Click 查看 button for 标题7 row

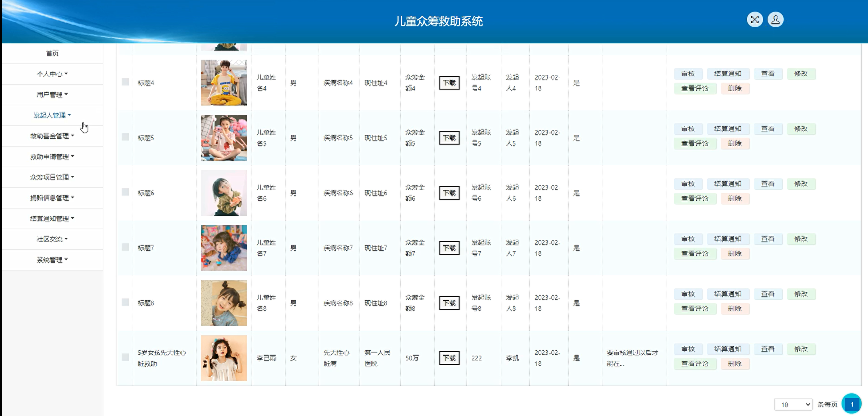pyautogui.click(x=768, y=239)
